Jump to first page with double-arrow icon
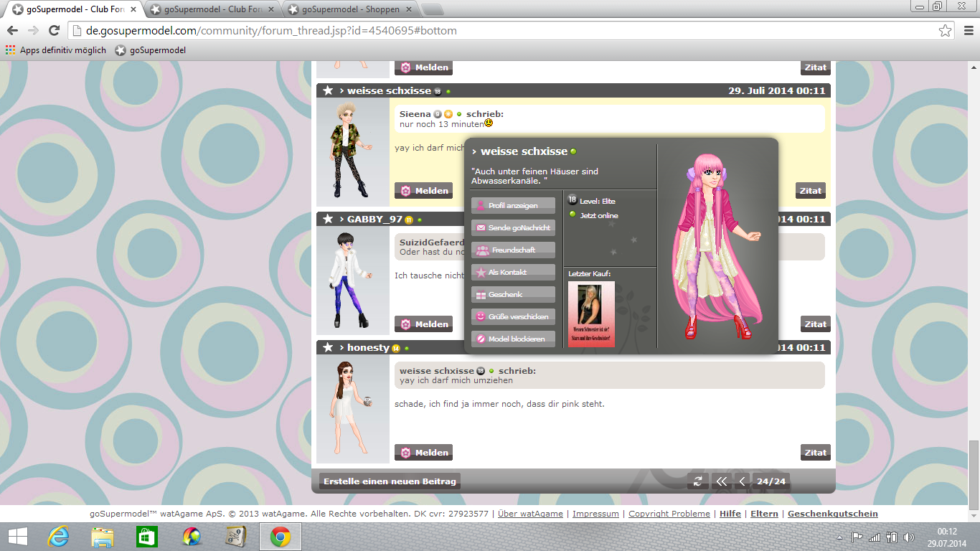The height and width of the screenshot is (551, 980). point(721,481)
